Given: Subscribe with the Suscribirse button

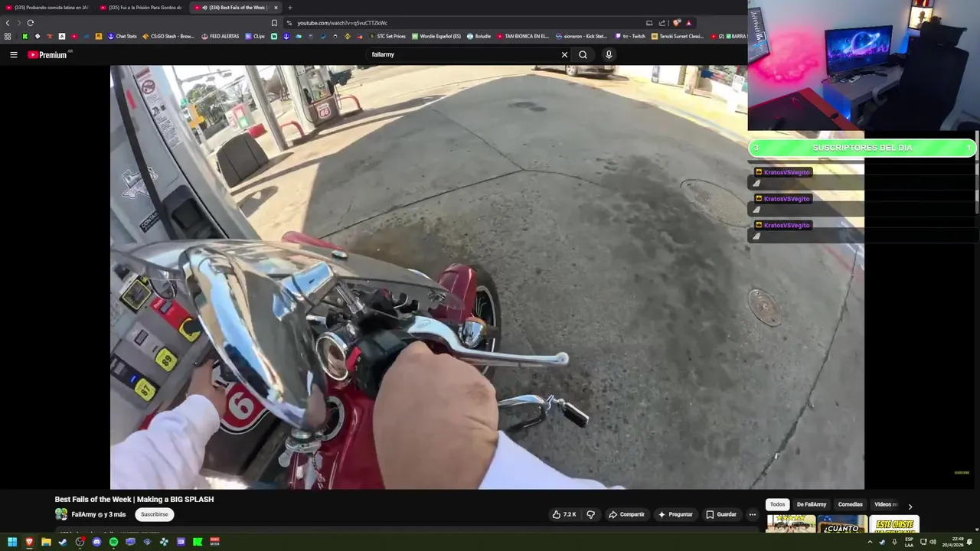Looking at the screenshot, I should [x=154, y=514].
